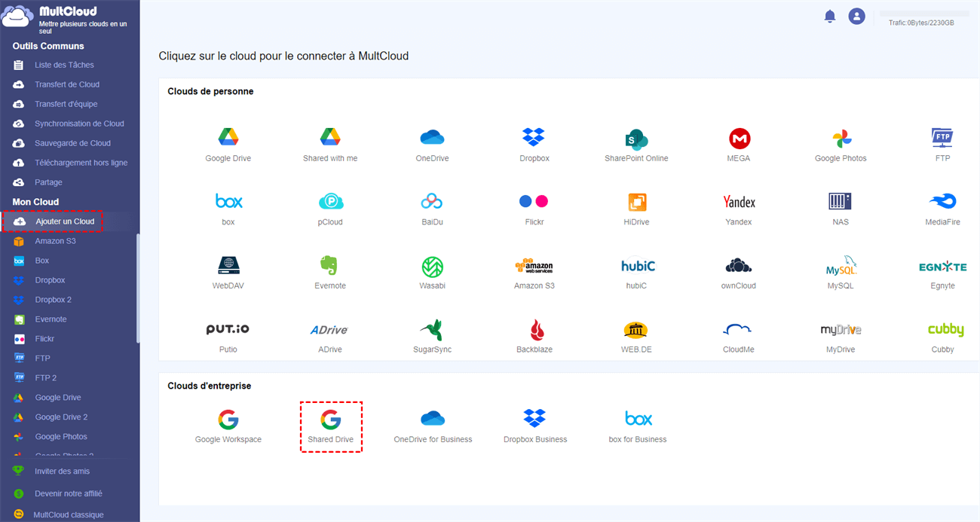Choose the Amazon S3 icon in the personal clouds grid
The image size is (980, 522).
[x=534, y=267]
